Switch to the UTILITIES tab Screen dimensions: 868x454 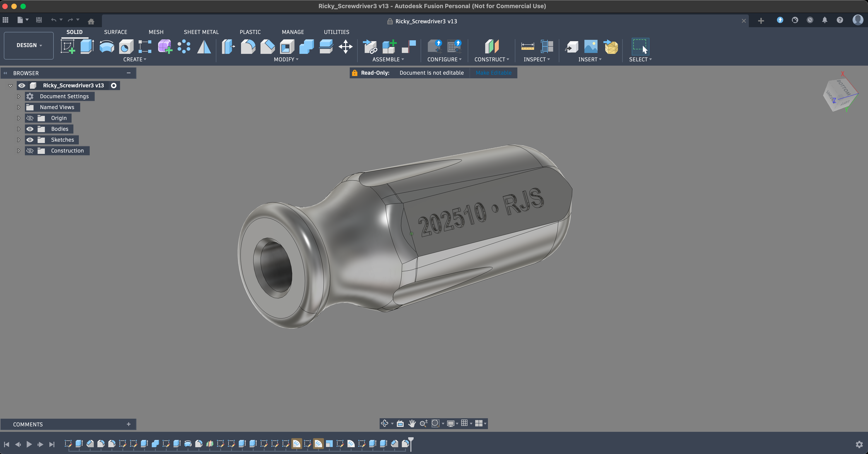point(336,32)
